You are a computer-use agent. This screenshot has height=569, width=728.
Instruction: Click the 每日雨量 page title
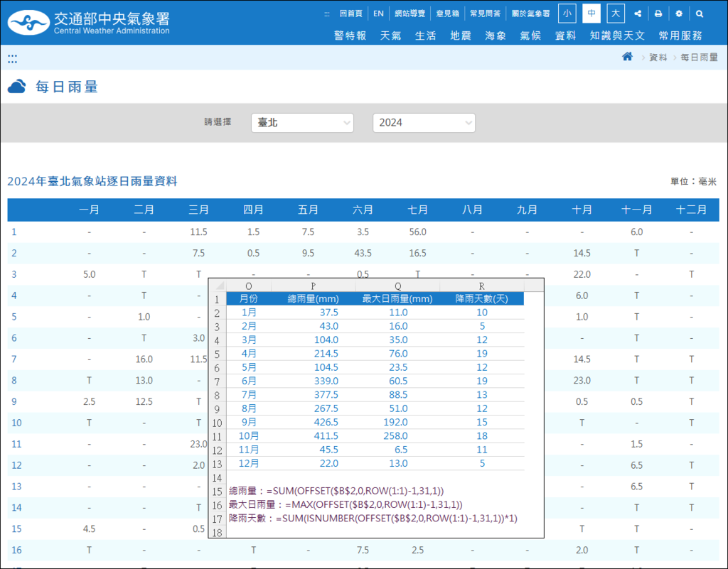point(67,87)
